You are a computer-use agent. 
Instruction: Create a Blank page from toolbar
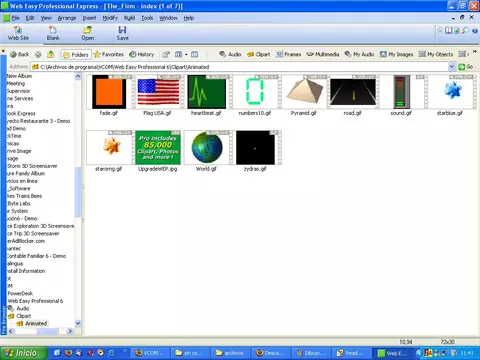(53, 33)
